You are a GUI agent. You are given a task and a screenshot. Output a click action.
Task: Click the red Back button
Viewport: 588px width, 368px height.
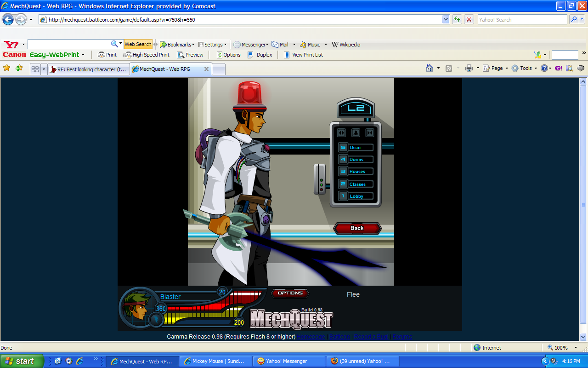(357, 228)
